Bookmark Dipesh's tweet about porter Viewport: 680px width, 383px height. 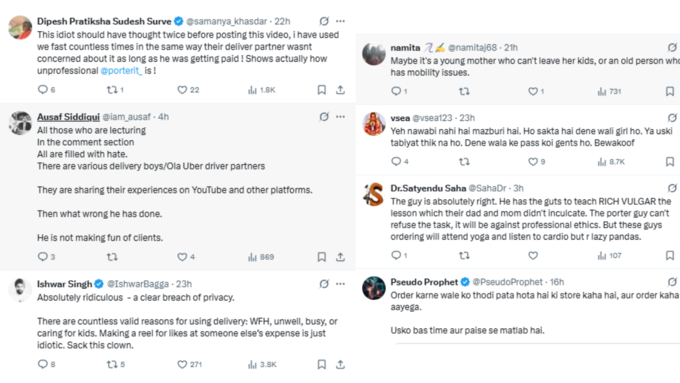[x=321, y=90]
